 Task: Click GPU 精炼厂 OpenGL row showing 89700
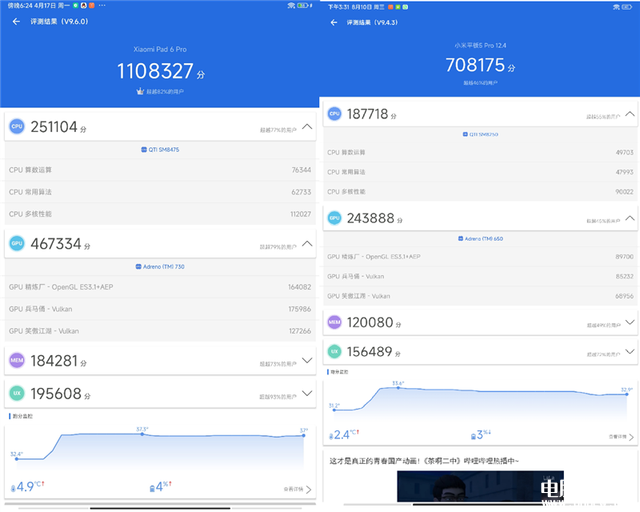(480, 256)
